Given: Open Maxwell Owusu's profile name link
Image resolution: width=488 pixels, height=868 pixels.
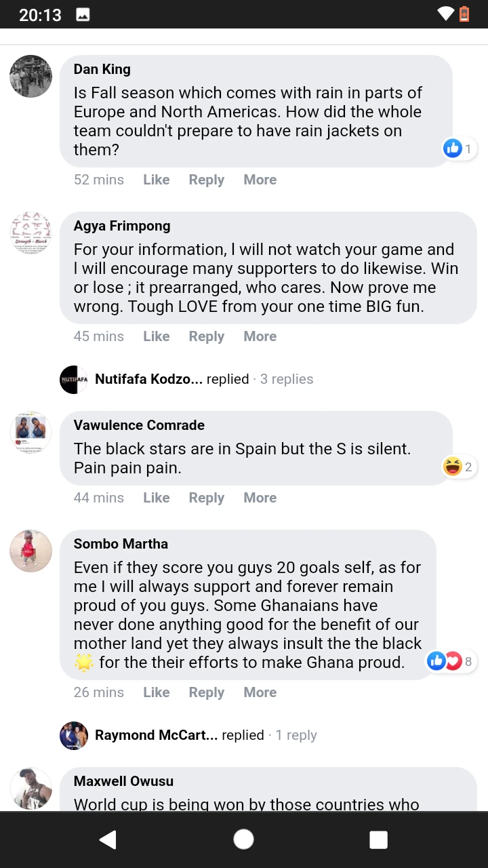Looking at the screenshot, I should tap(123, 781).
